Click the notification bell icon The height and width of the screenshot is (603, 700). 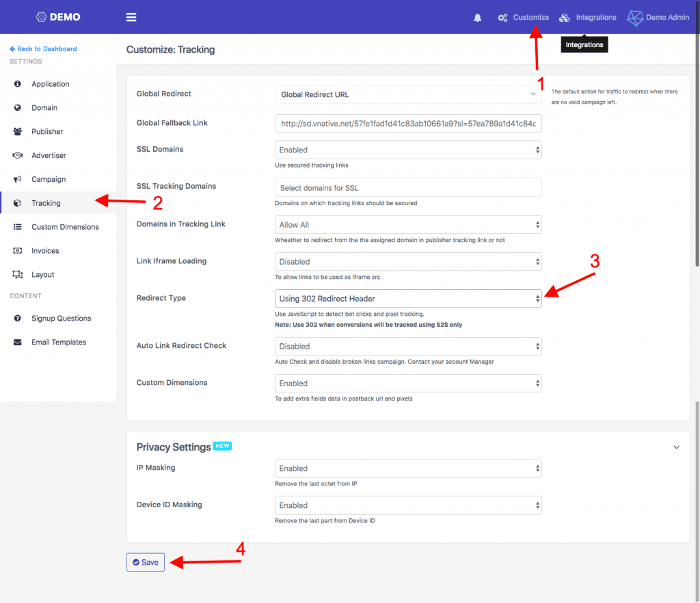[x=477, y=18]
